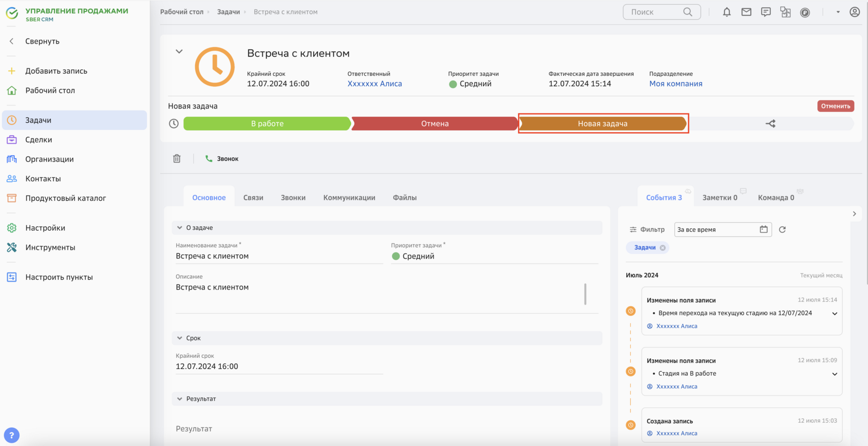Collapse the Результат section

click(180, 399)
